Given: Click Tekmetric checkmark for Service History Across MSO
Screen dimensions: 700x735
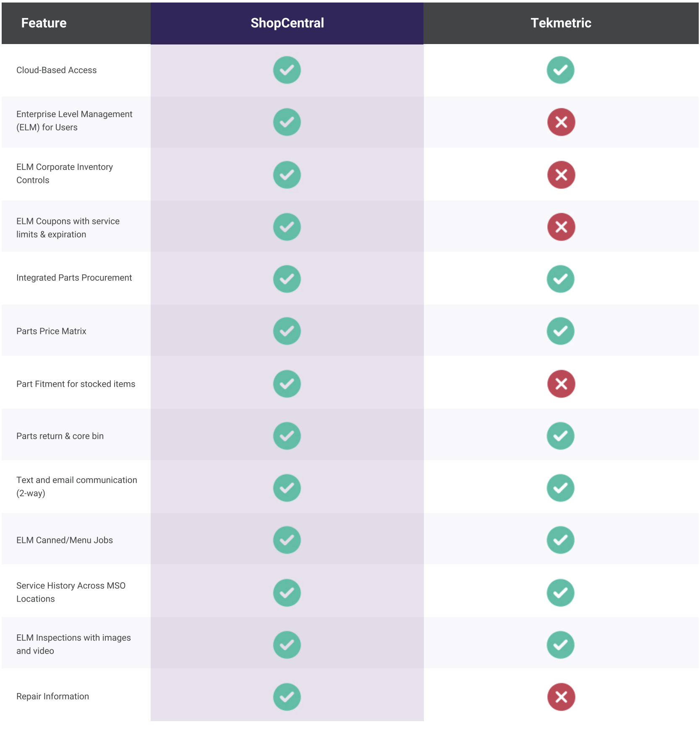Looking at the screenshot, I should pos(561,593).
